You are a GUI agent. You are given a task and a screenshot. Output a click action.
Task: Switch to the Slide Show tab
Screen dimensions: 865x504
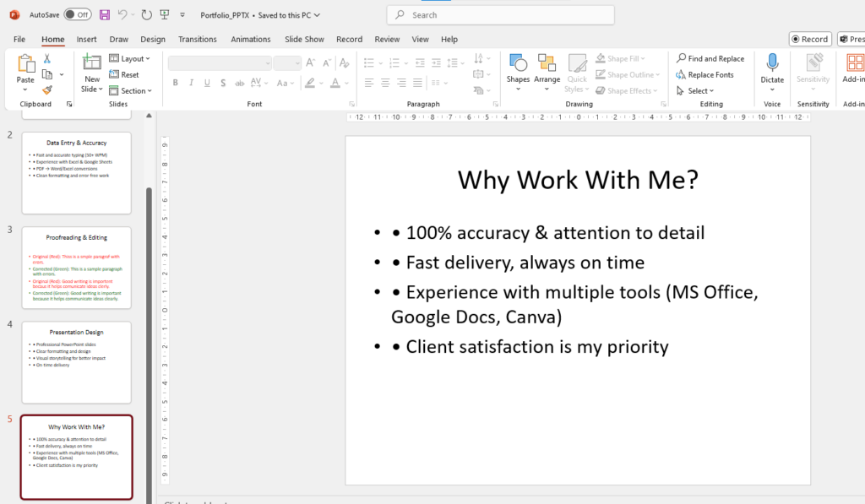click(x=304, y=39)
